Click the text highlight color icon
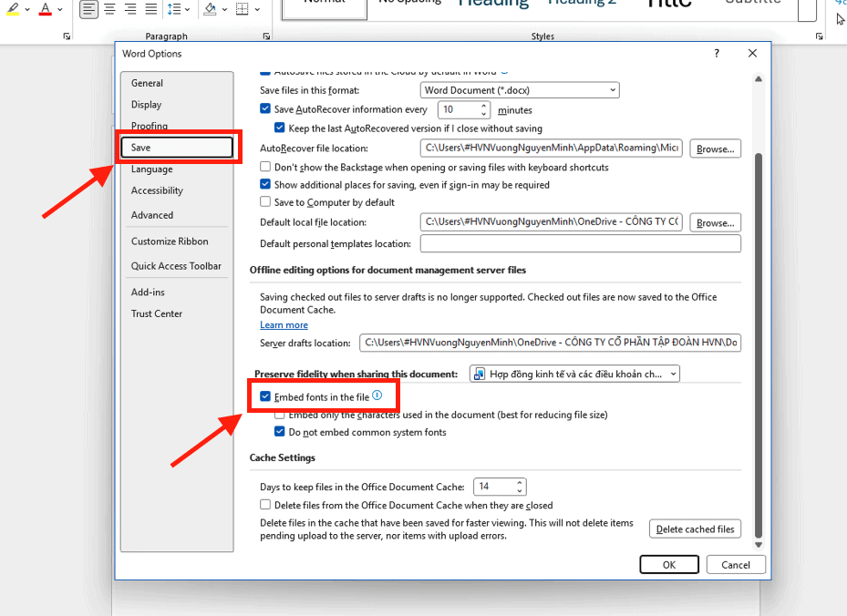 click(13, 10)
